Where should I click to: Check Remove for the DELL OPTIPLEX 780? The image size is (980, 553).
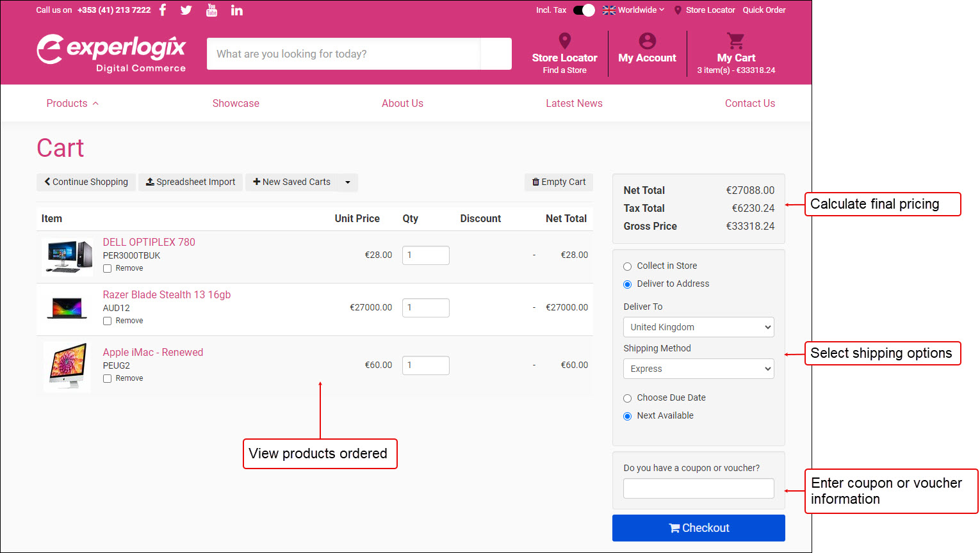pos(107,268)
